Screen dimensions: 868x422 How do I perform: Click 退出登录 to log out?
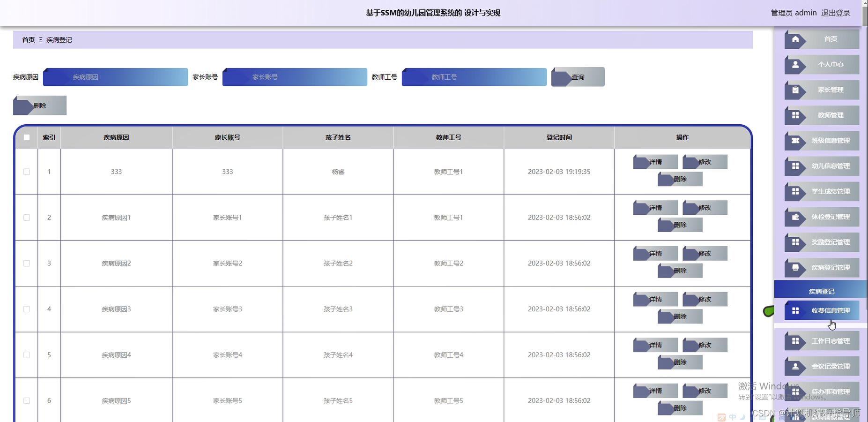[836, 13]
